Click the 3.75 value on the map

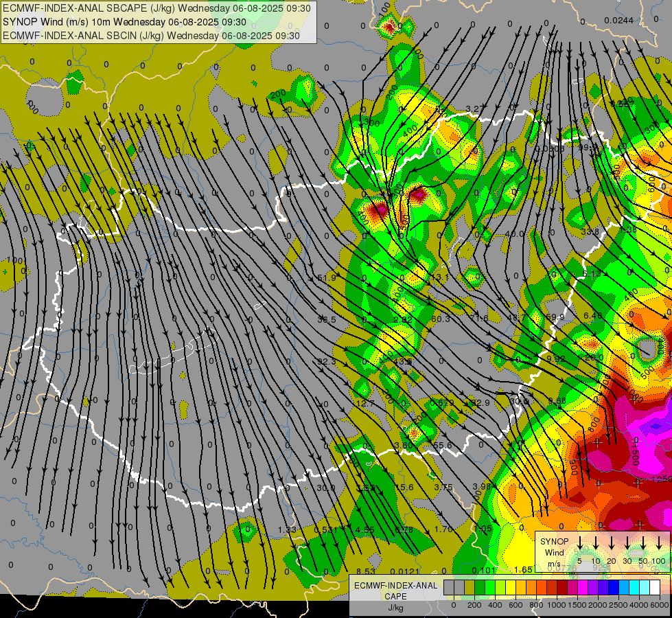[x=443, y=487]
